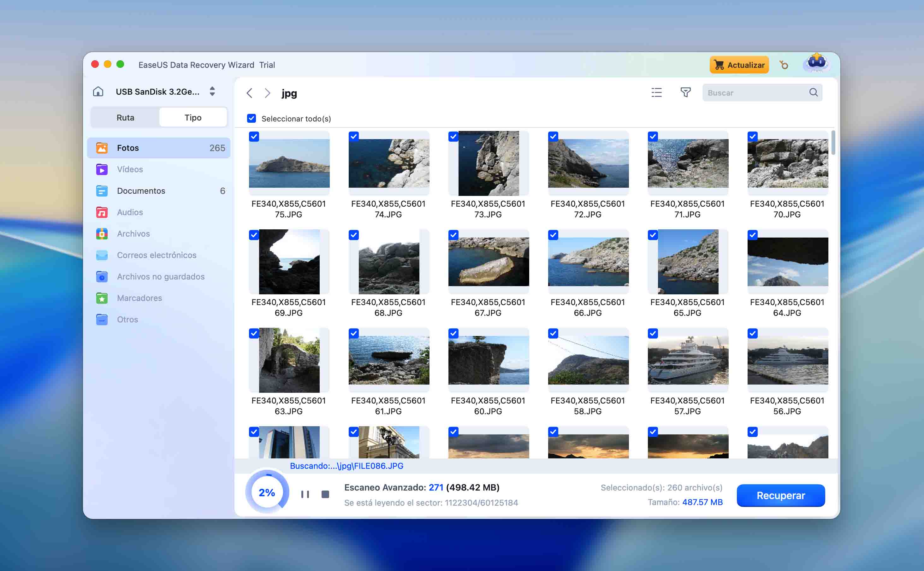Open the robot assistant avatar icon
This screenshot has width=924, height=571.
(x=816, y=63)
